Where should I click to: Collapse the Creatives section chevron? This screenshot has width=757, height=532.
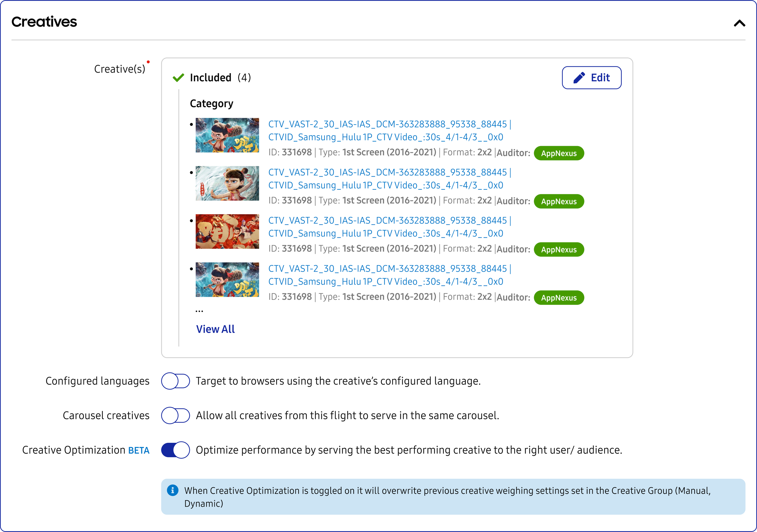click(x=739, y=23)
